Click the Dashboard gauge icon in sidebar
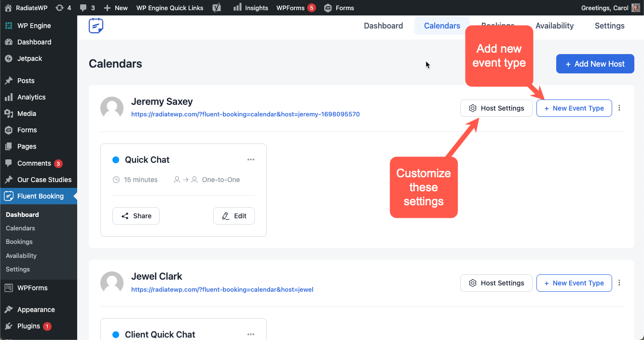The image size is (644, 340). (9, 42)
